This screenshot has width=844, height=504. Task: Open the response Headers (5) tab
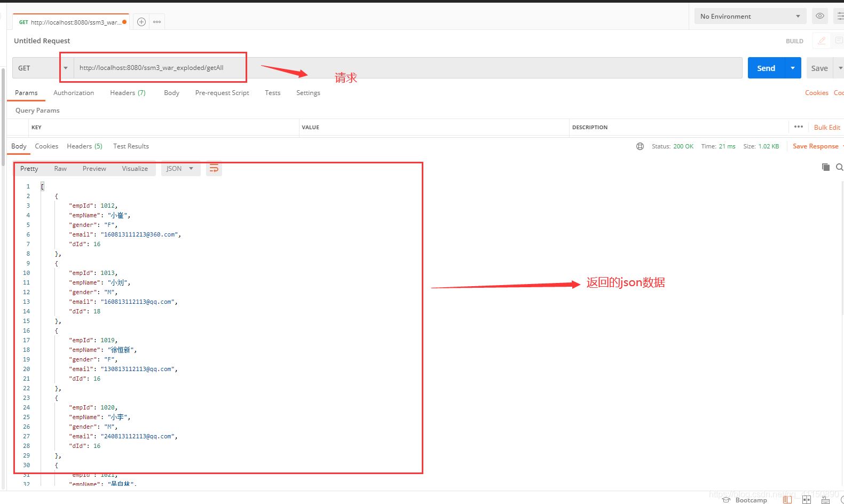coord(84,146)
